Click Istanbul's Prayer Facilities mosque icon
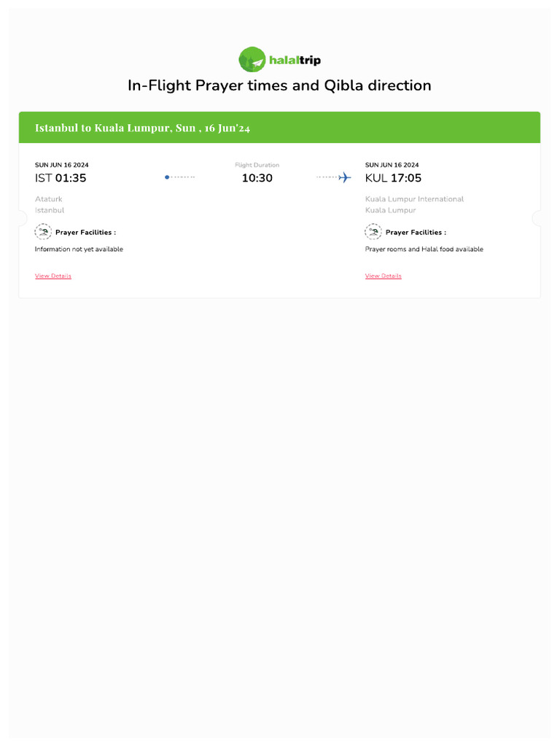 [x=43, y=232]
